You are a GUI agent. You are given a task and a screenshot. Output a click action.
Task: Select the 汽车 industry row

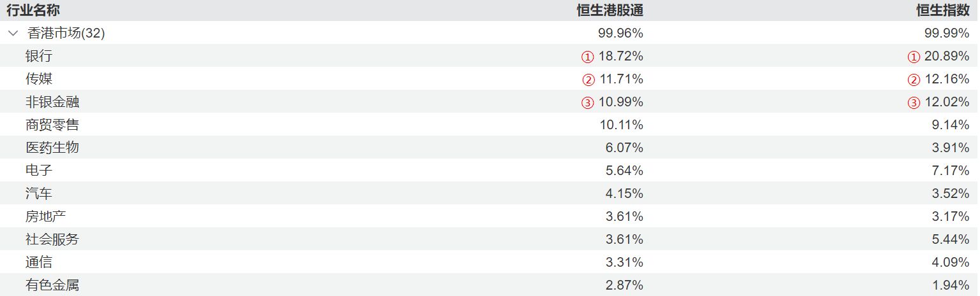[39, 194]
